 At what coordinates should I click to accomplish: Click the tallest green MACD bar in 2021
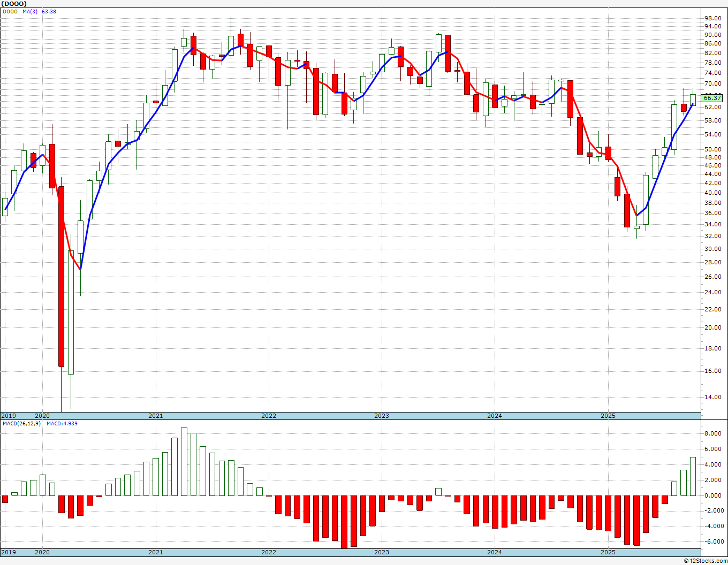184,462
